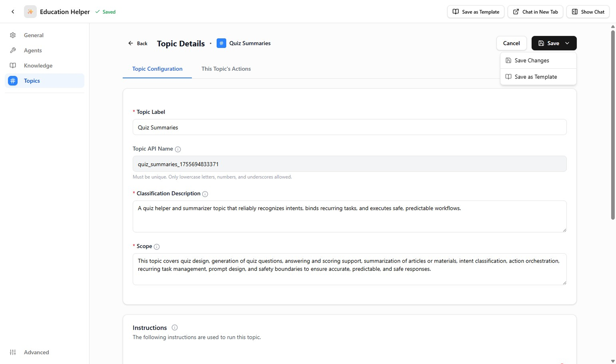Expand the Save button dropdown arrow
The height and width of the screenshot is (364, 616).
click(x=567, y=43)
